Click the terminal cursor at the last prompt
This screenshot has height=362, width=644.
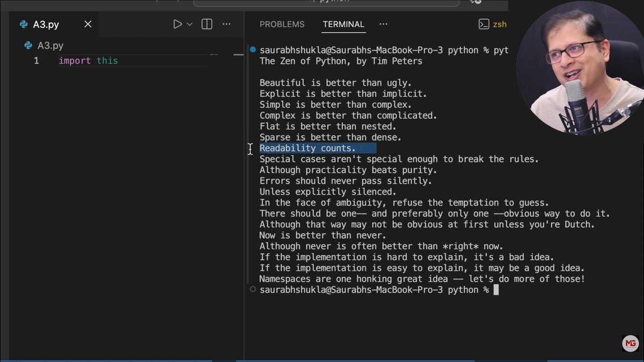click(496, 290)
